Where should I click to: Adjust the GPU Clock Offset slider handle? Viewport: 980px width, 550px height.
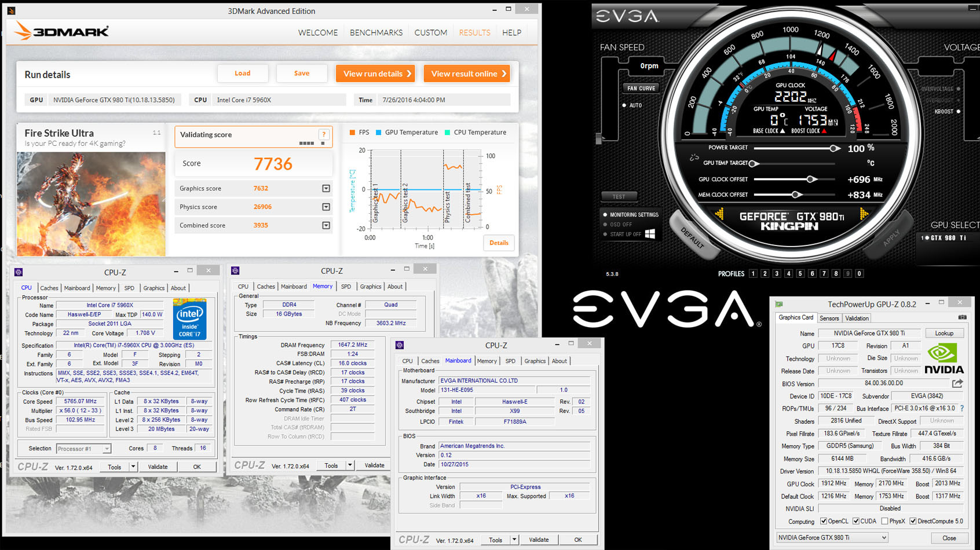click(x=811, y=179)
